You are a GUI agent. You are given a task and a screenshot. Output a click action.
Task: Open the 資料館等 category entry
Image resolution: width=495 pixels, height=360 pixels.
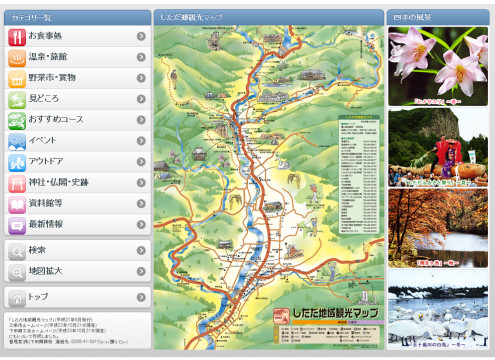pos(77,204)
